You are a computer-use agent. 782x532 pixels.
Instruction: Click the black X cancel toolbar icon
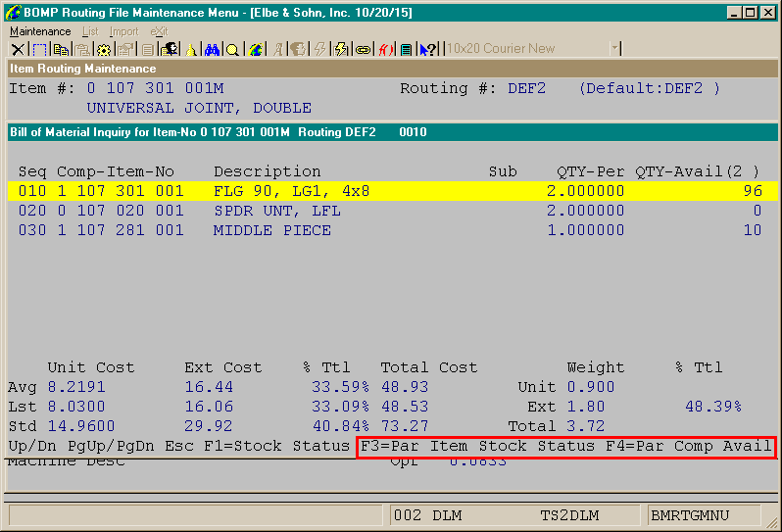click(18, 49)
